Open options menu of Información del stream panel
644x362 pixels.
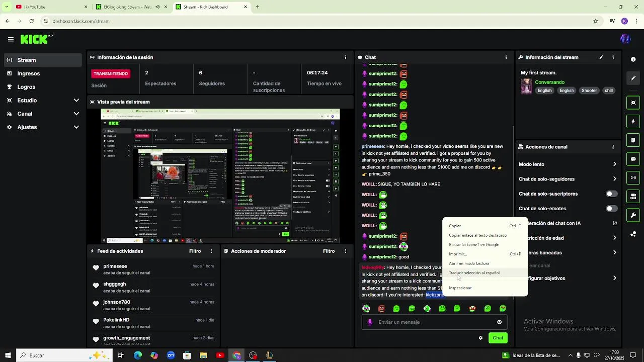click(613, 57)
